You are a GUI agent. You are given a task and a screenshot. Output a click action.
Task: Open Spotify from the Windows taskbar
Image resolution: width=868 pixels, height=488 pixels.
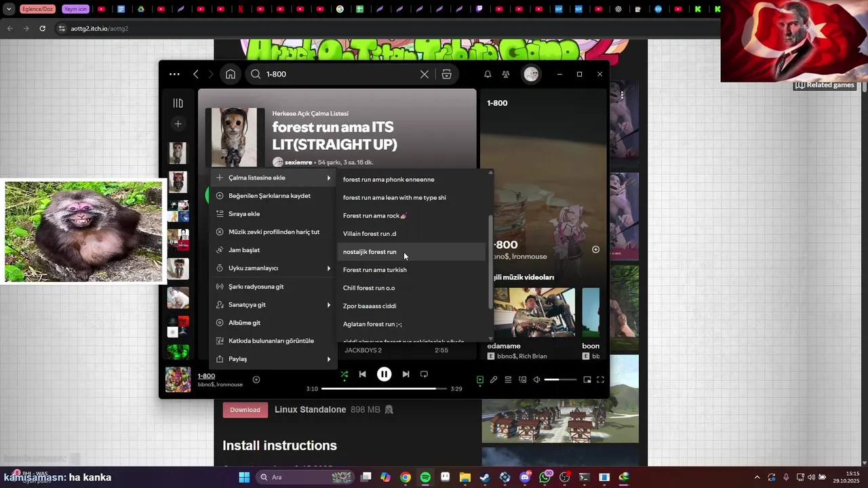425,477
